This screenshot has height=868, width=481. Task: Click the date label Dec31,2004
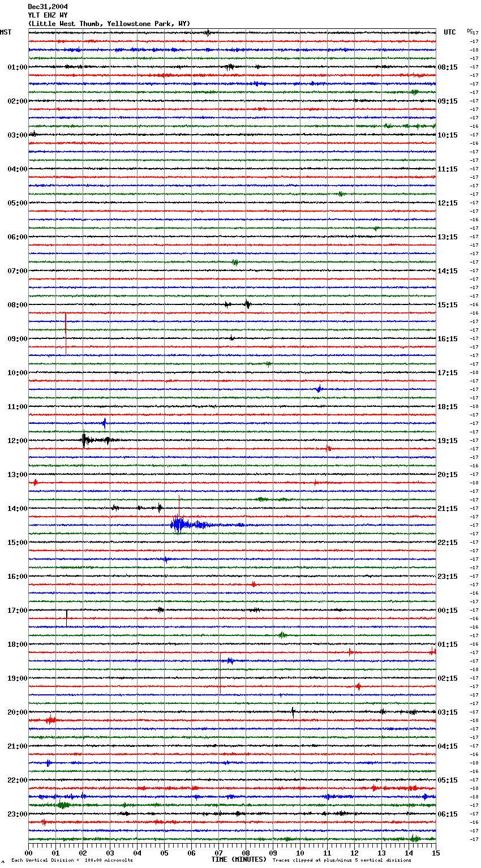click(48, 7)
